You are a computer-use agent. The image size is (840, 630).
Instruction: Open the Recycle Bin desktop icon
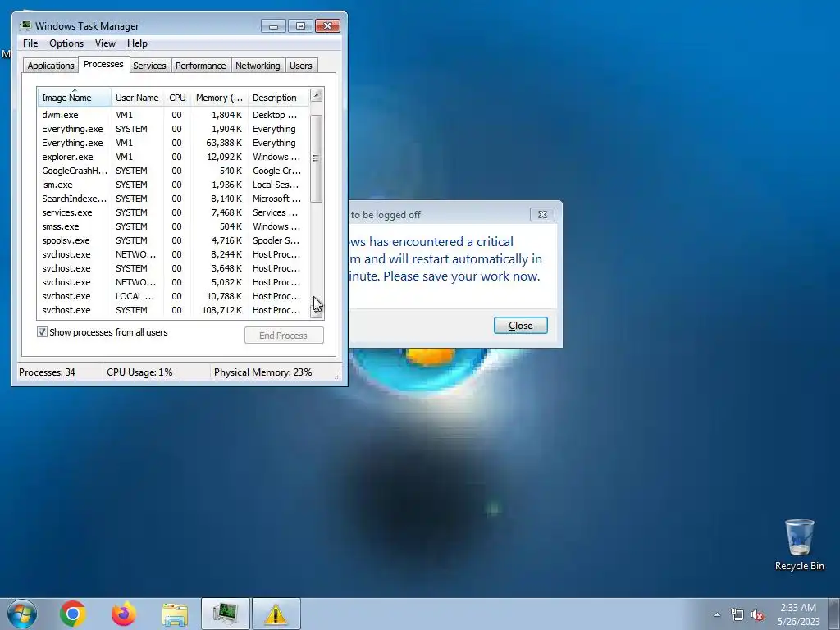click(799, 546)
